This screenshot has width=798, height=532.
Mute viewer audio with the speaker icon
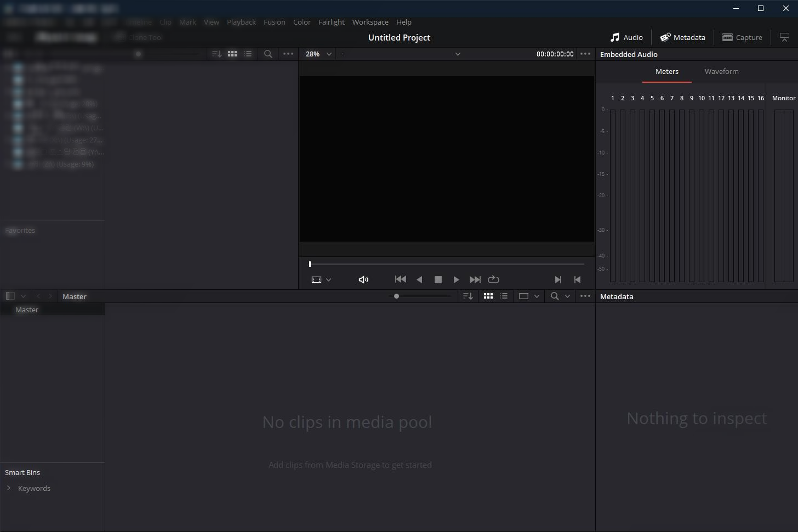(x=363, y=279)
